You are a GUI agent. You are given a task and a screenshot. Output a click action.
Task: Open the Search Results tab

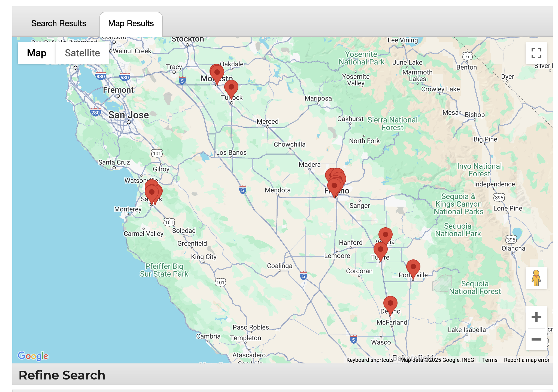(x=59, y=24)
